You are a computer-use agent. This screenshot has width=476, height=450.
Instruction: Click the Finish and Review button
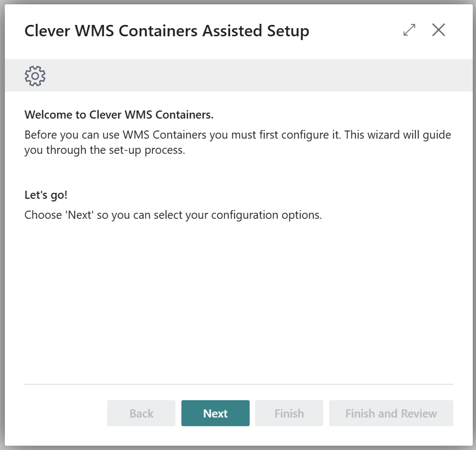pos(391,414)
